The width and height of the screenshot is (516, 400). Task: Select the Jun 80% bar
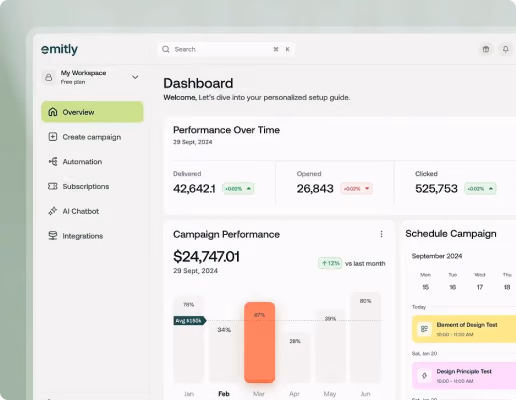point(365,338)
